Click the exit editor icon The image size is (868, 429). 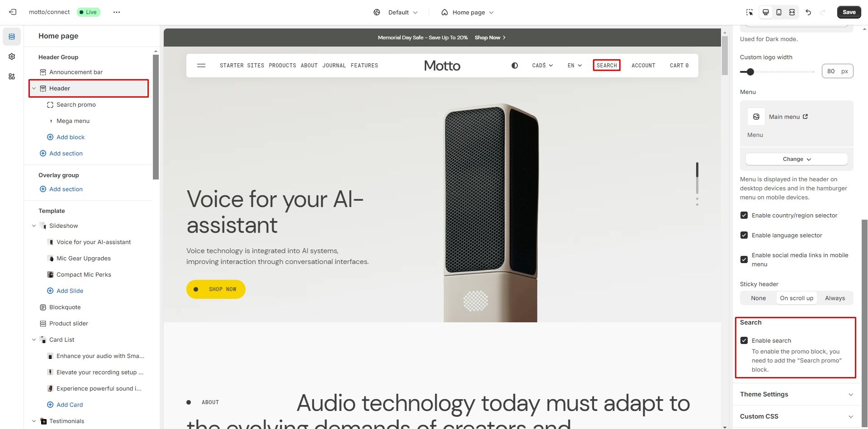click(x=13, y=12)
